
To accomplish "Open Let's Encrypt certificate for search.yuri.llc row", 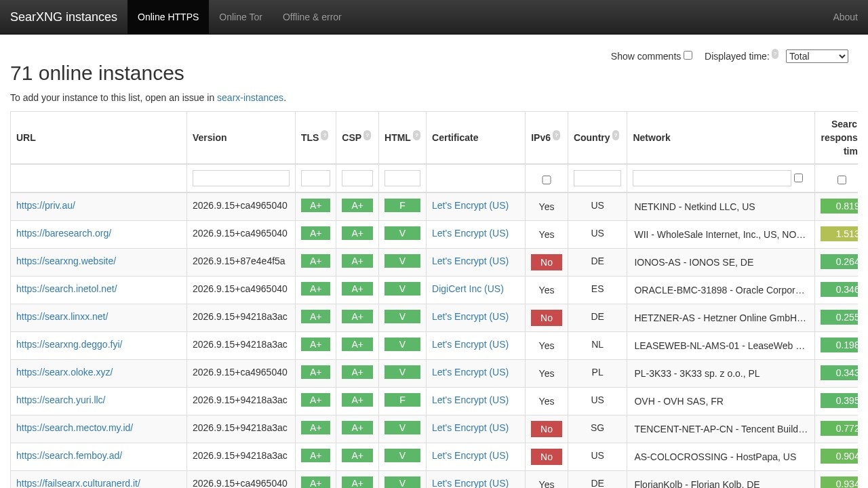I will click(470, 400).
